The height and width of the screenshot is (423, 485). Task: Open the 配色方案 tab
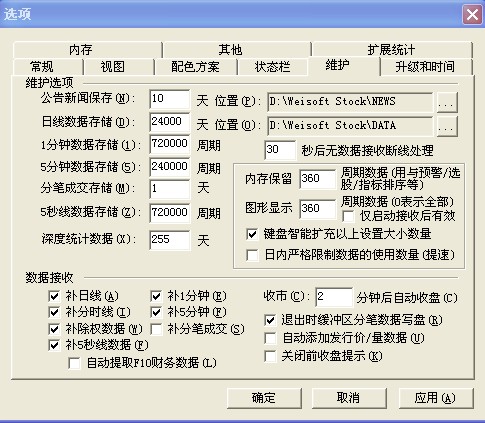point(196,67)
